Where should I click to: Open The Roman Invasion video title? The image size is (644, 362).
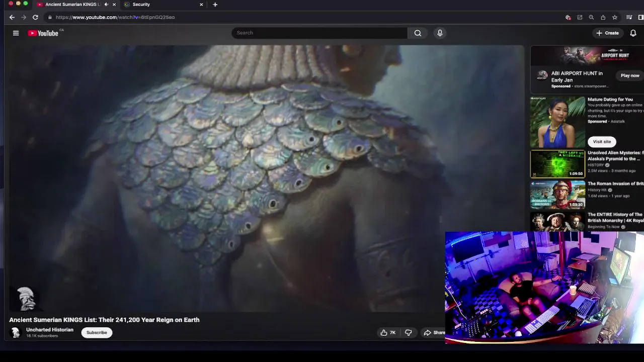tap(616, 184)
